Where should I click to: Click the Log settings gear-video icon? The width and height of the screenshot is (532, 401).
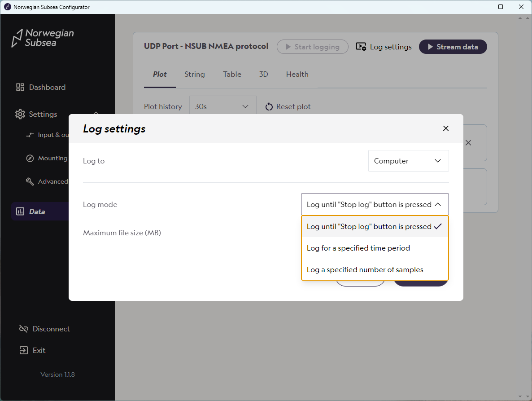pyautogui.click(x=361, y=47)
